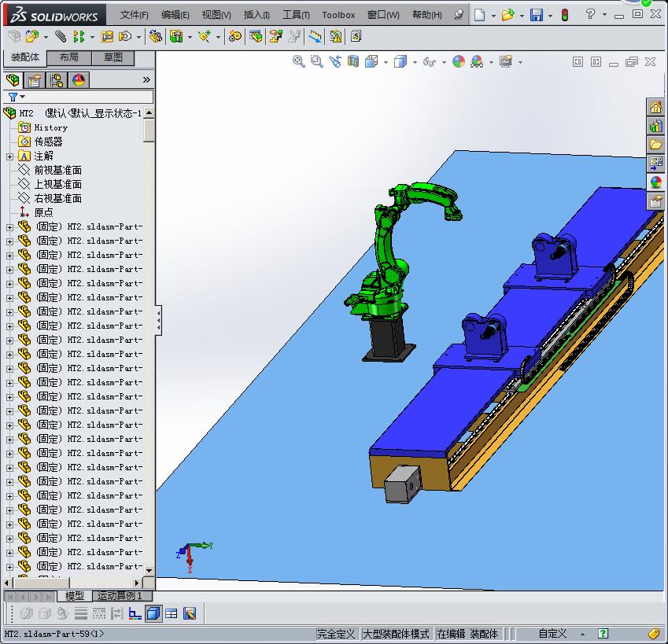Screen dimensions: 668x644
Task: Open the Assembly Features tool
Action: 176,37
